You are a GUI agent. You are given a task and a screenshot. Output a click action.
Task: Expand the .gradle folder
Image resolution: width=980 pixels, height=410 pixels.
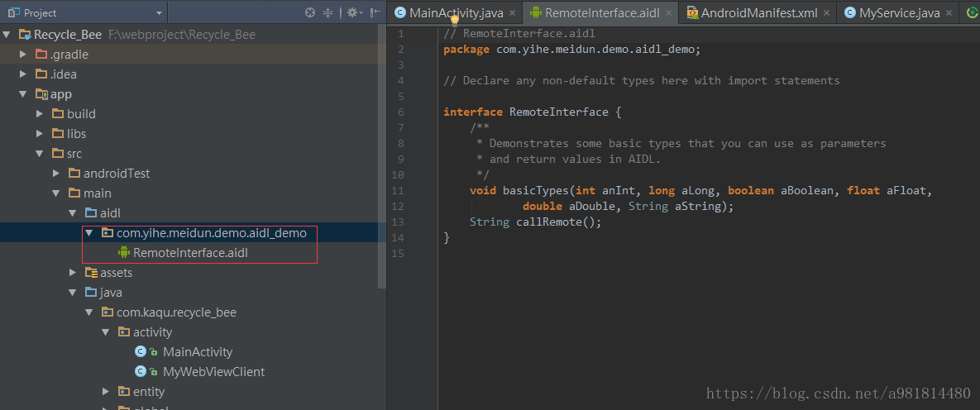(x=23, y=55)
